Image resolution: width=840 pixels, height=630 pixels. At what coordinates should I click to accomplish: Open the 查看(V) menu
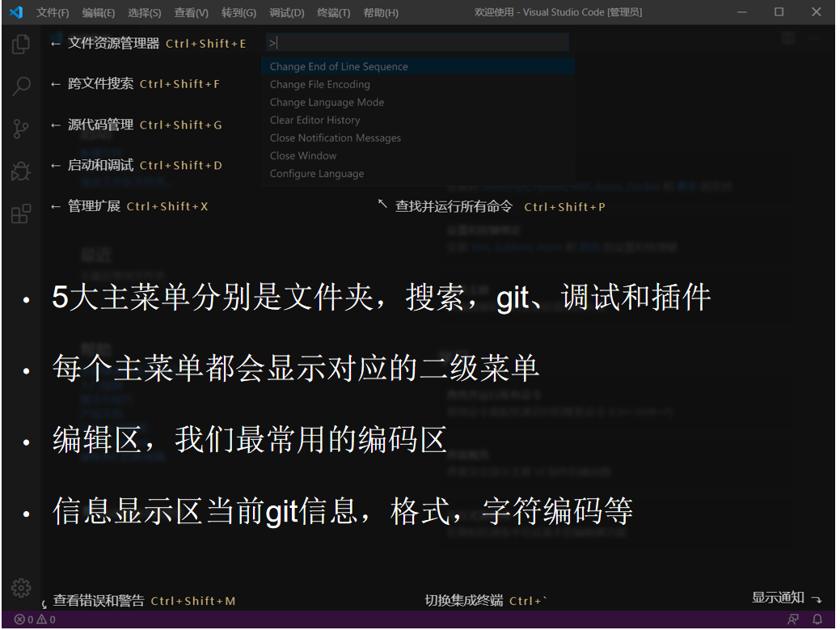tap(192, 12)
